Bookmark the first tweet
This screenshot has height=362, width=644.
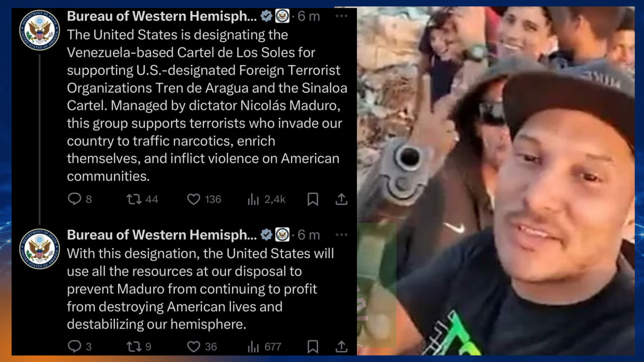tap(313, 199)
